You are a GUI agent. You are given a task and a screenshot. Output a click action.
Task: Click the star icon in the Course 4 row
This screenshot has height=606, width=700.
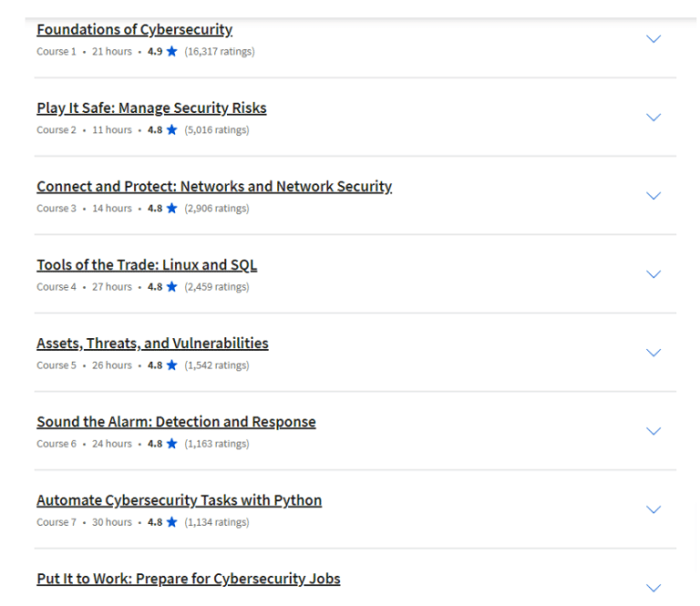point(171,287)
